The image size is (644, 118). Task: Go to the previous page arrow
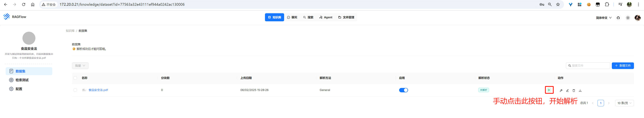coord(593,103)
